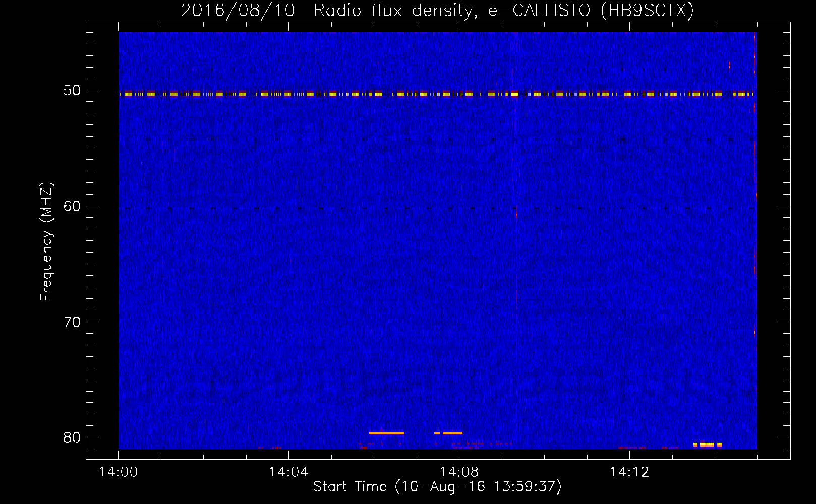Viewport: 816px width, 504px height.
Task: Click the longest orange line near 80 MHz
Action: (387, 433)
